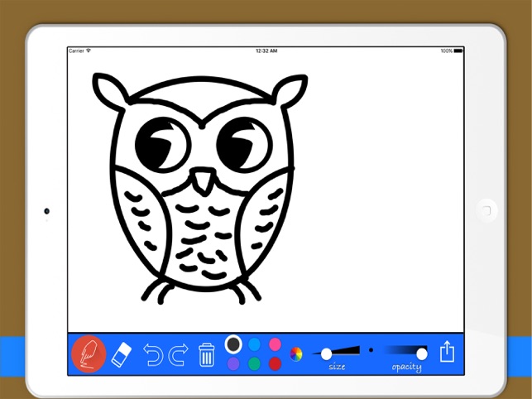The height and width of the screenshot is (399, 532).
Task: Pick the purple color swatch
Action: click(233, 363)
